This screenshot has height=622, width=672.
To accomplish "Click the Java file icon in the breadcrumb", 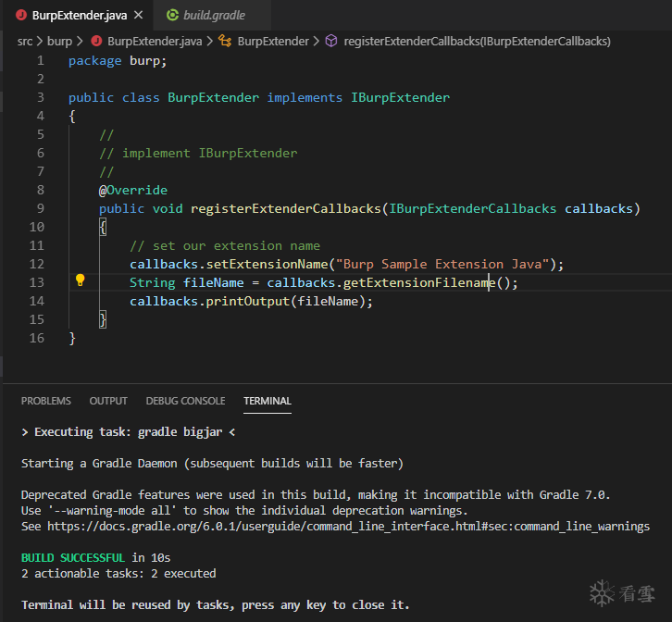I will click(96, 41).
